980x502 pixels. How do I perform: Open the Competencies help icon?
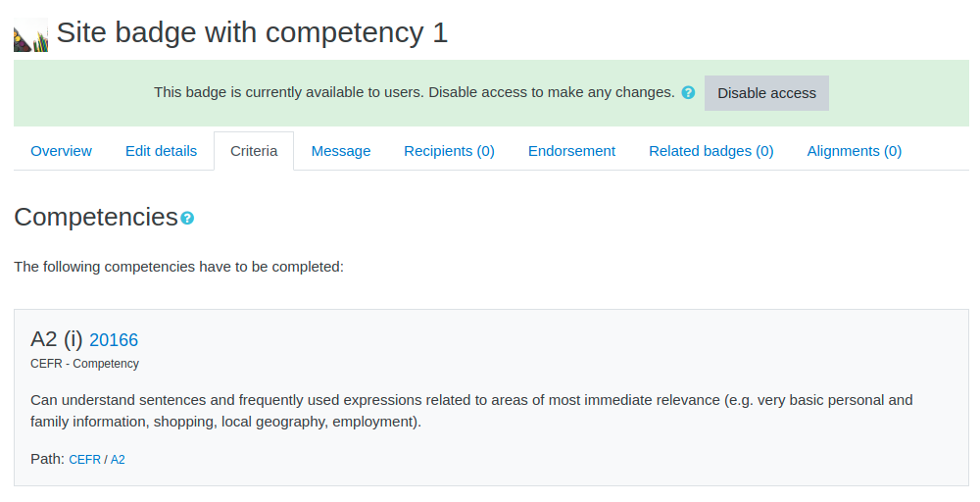click(187, 219)
